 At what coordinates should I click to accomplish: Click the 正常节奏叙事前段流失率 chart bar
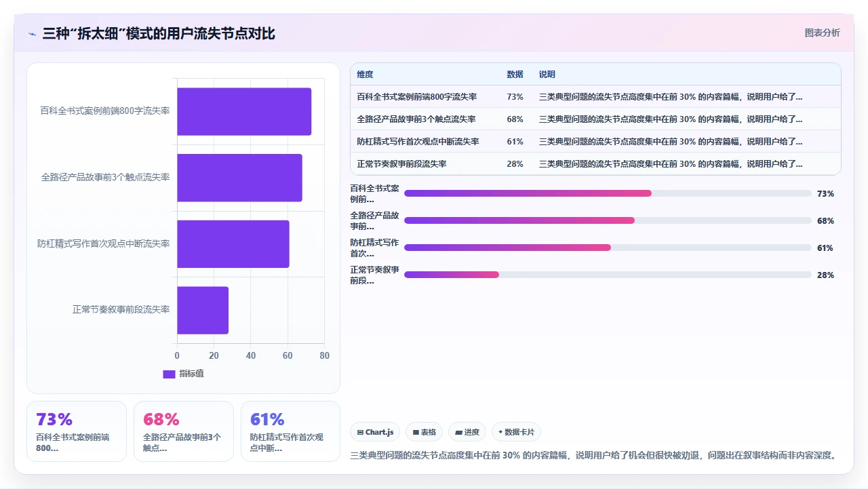(x=203, y=310)
